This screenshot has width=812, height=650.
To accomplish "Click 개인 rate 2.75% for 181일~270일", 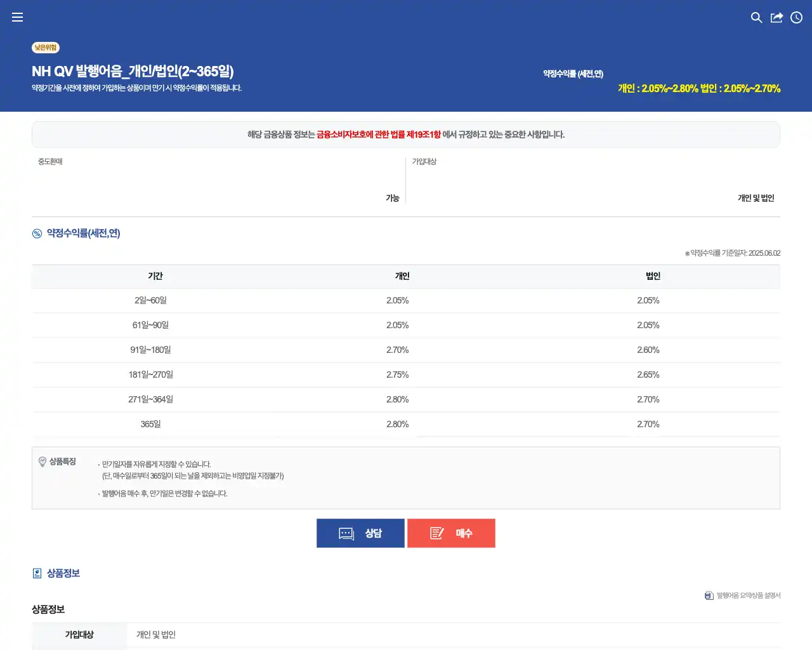I will pos(398,375).
